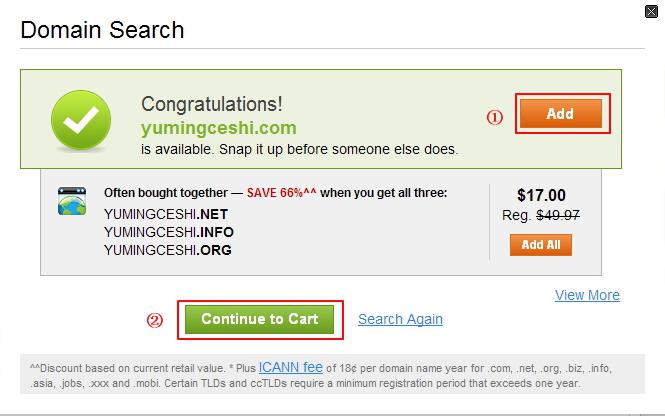
Task: Click the Domain Search heading
Action: tap(102, 30)
